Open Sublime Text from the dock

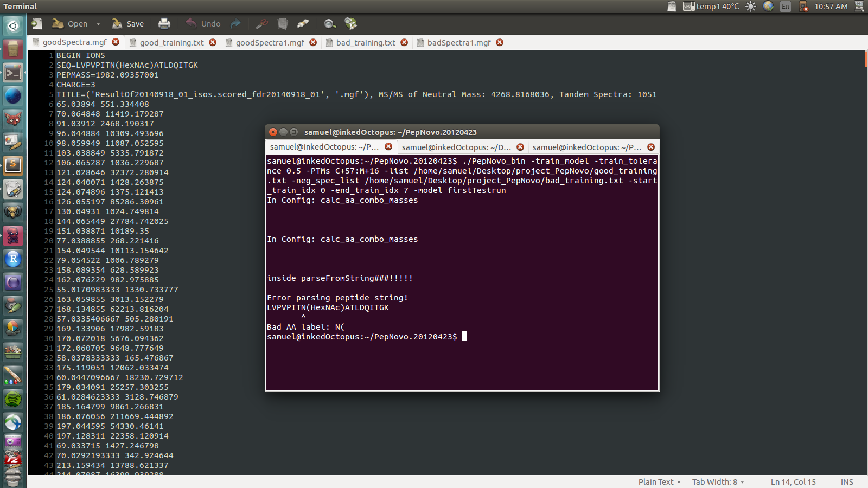pyautogui.click(x=13, y=165)
